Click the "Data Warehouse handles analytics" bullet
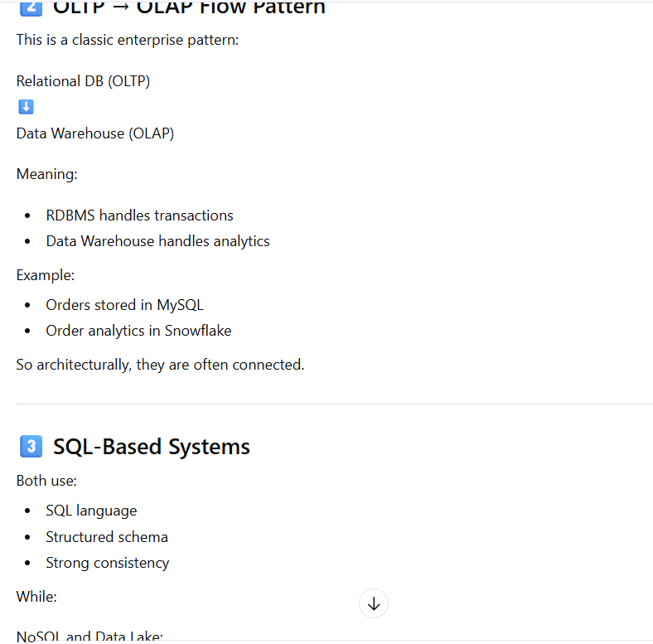653x644 pixels. click(x=157, y=241)
